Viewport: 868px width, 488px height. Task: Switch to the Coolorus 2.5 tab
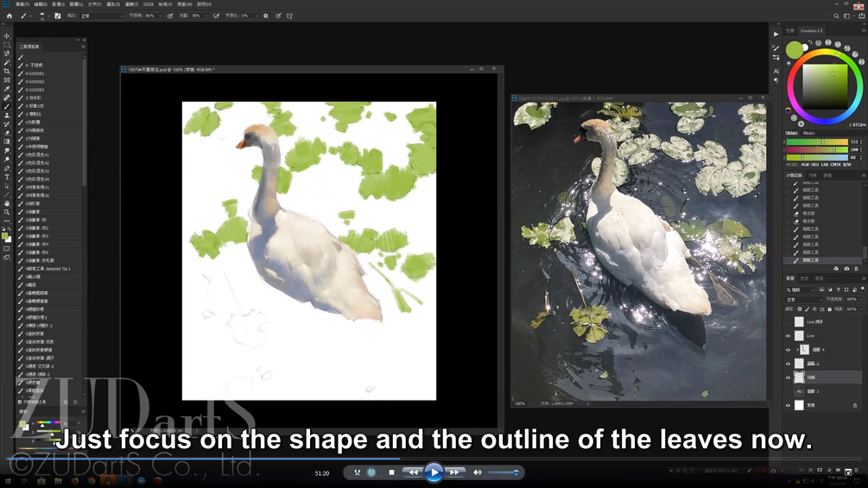(x=812, y=30)
